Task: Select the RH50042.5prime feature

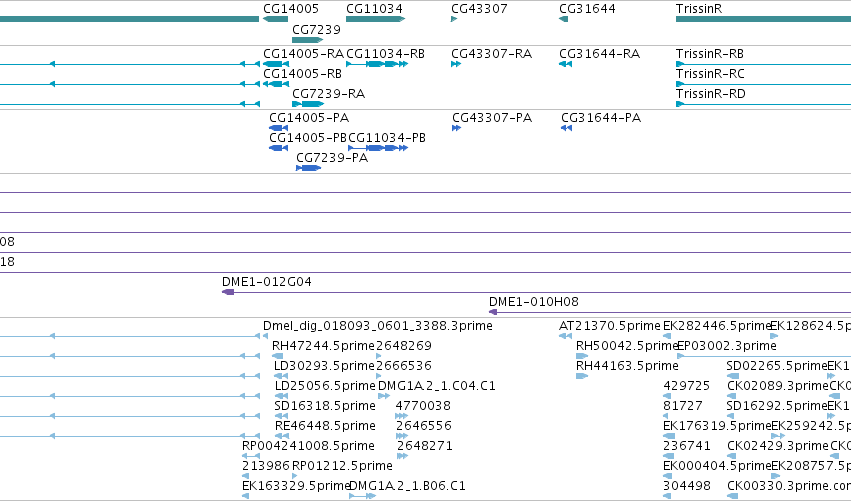Action: [582, 356]
